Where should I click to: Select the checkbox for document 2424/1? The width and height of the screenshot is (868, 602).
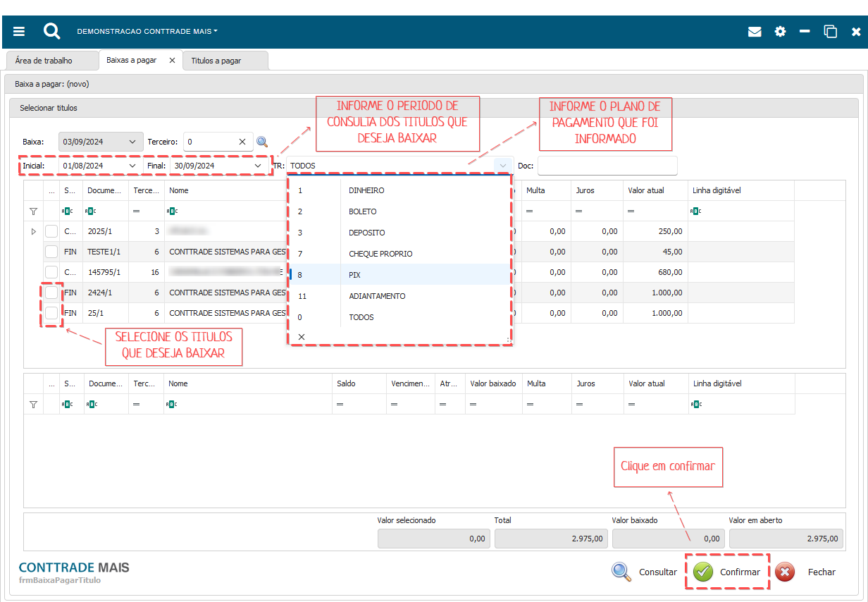(51, 293)
